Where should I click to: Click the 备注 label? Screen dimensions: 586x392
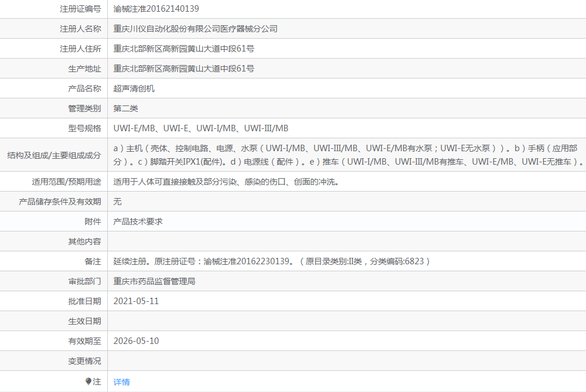coord(93,261)
